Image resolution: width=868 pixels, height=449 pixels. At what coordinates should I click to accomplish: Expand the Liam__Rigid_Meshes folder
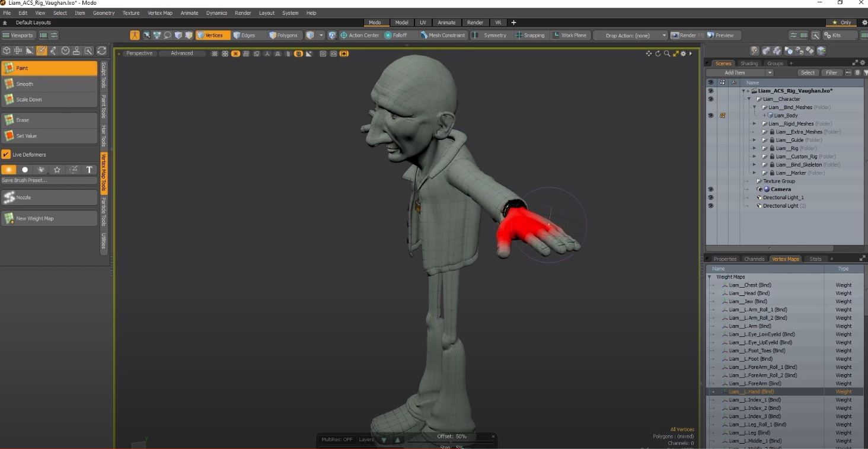754,124
